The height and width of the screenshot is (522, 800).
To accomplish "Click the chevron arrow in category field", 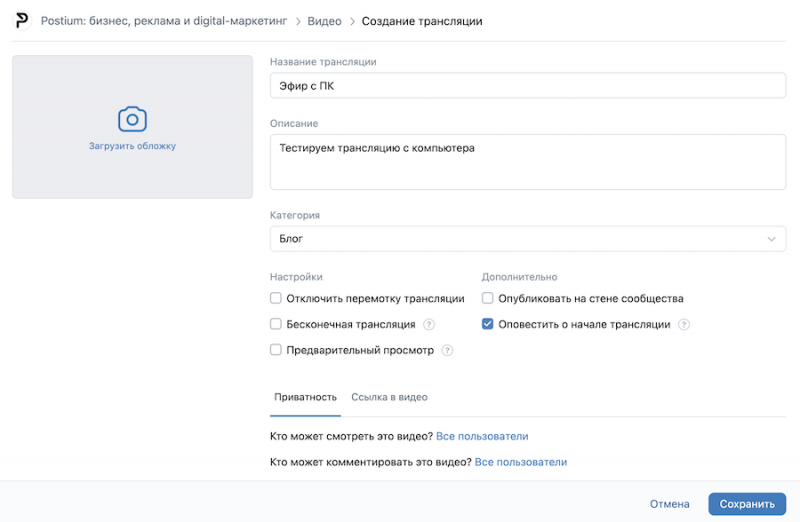I will pos(771,239).
